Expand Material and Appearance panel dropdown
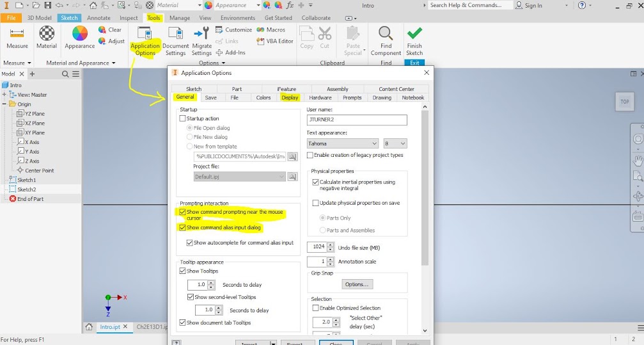Viewport: 644px width, 345px height. (x=113, y=63)
